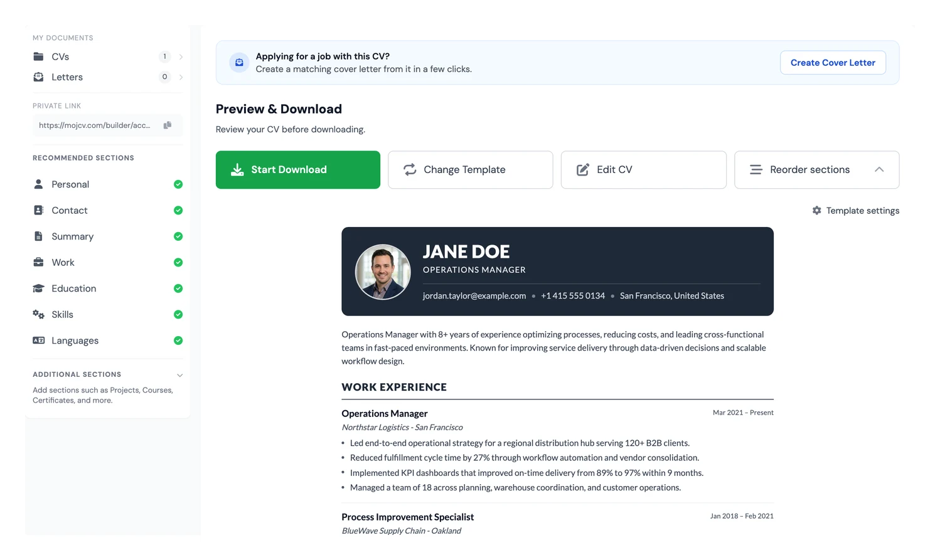
Task: Copy the private link with the copy icon
Action: (168, 125)
